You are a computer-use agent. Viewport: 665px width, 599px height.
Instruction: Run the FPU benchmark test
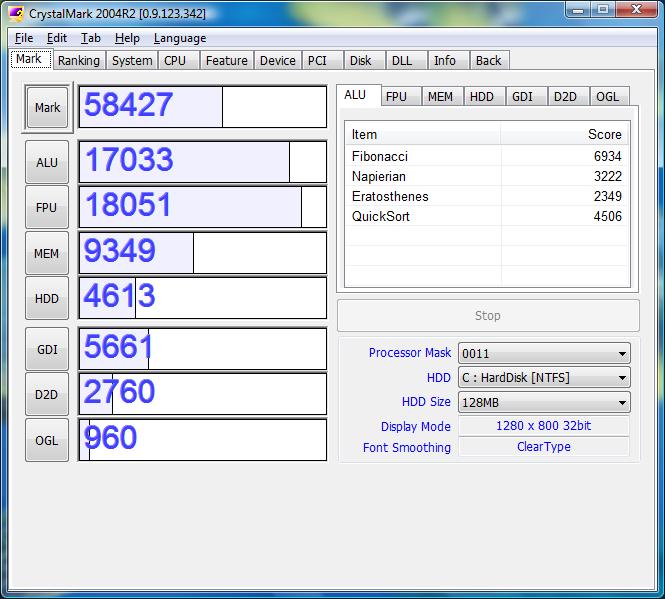(x=47, y=208)
